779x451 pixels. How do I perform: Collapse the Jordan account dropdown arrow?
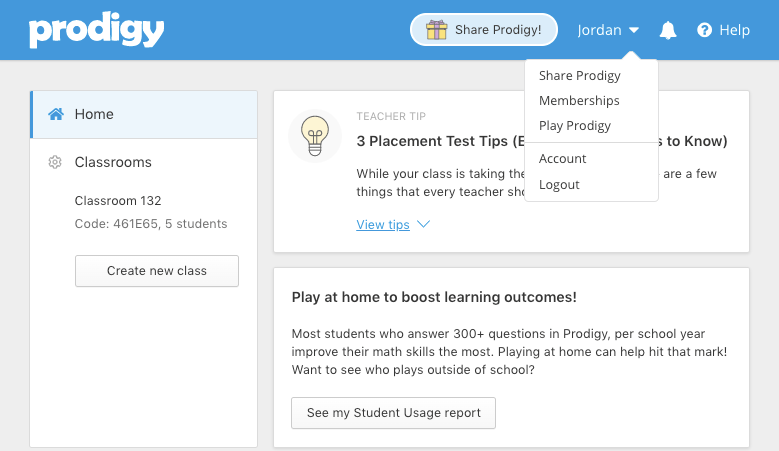click(x=633, y=30)
